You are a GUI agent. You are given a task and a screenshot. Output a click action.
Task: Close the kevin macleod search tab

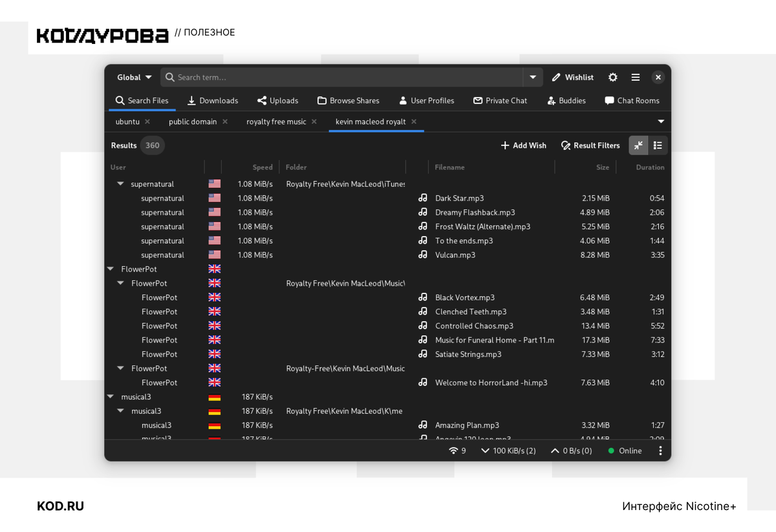click(414, 122)
